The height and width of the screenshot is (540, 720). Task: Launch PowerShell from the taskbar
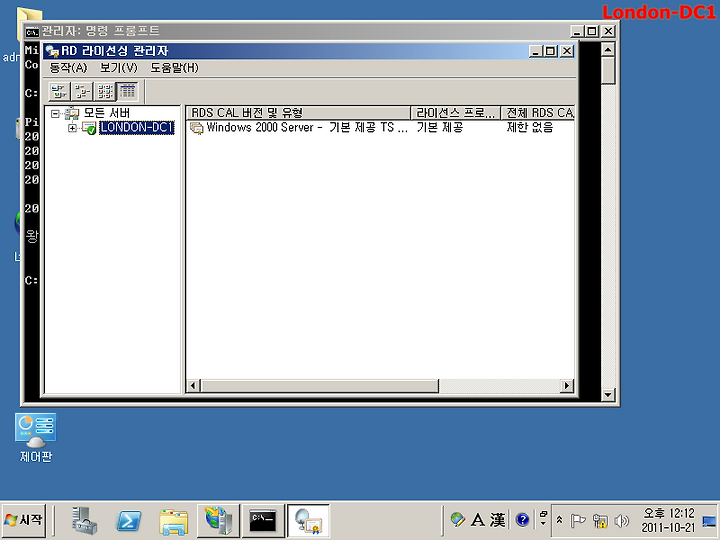[129, 521]
